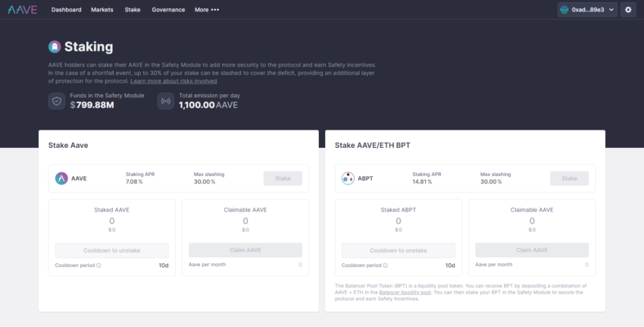Click the total emission broadcast icon
644x327 pixels.
click(x=166, y=101)
